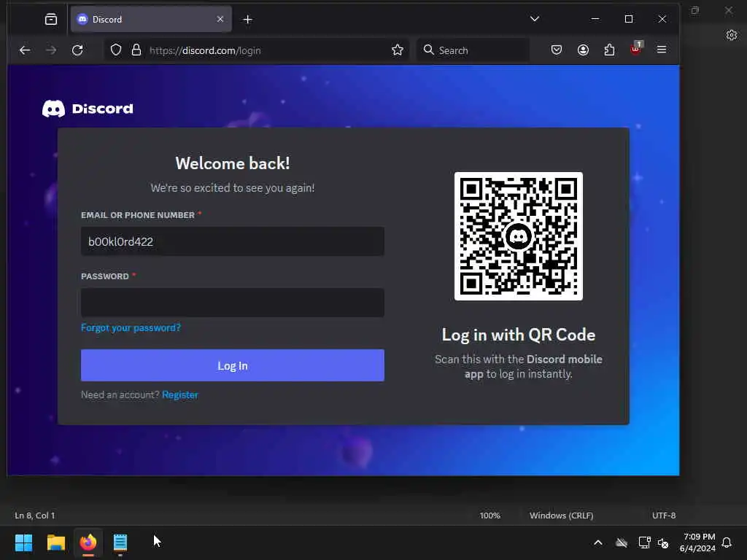Screen dimensions: 747x560
Task: Open uBlock Origin extension icon
Action: coord(636,49)
